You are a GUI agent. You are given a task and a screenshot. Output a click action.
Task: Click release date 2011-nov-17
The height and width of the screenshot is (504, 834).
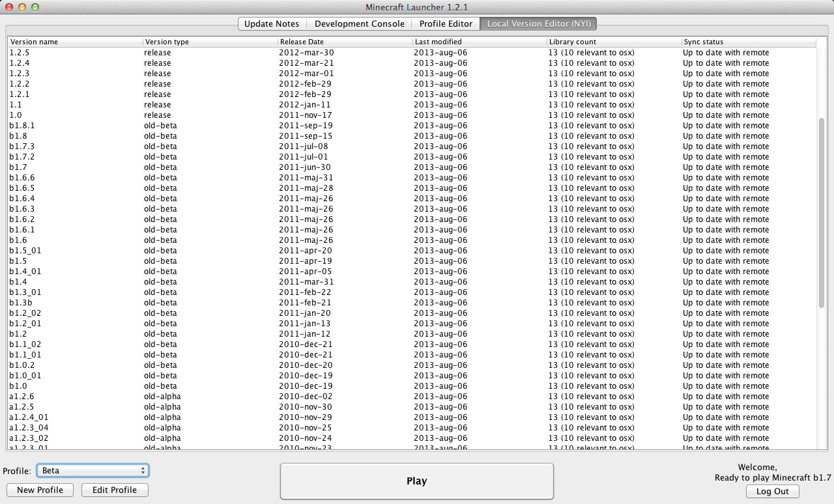pos(306,115)
